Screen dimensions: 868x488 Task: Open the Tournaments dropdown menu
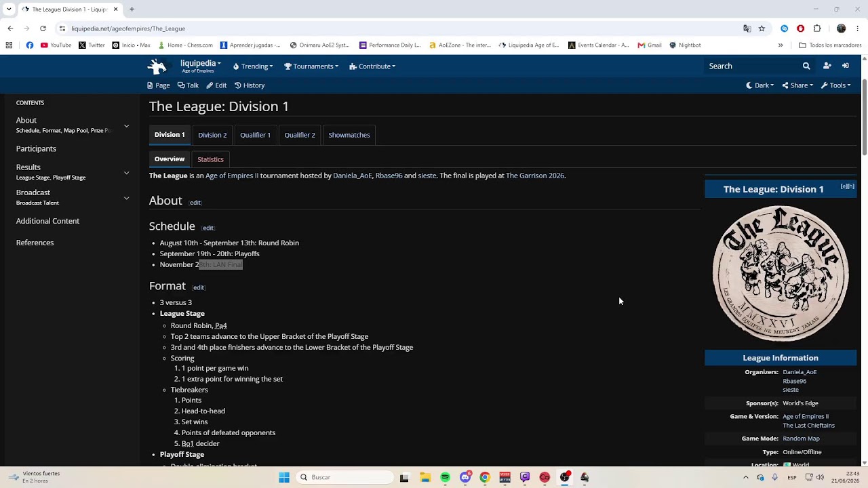point(311,66)
